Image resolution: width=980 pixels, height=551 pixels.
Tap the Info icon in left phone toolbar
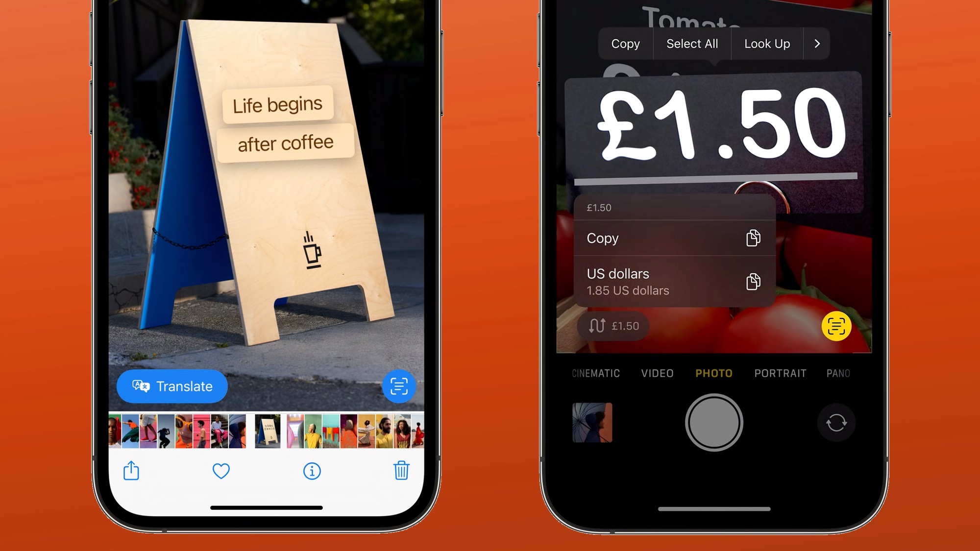312,470
